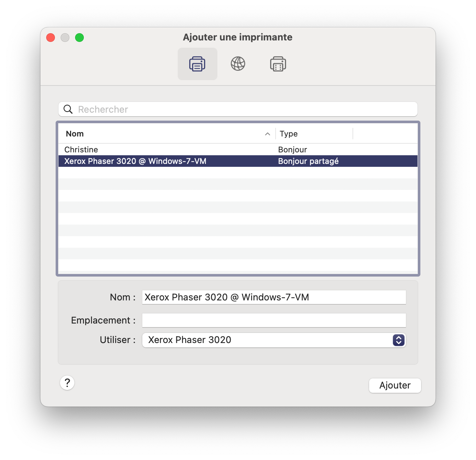Click the Bonjour type cell

click(x=293, y=149)
